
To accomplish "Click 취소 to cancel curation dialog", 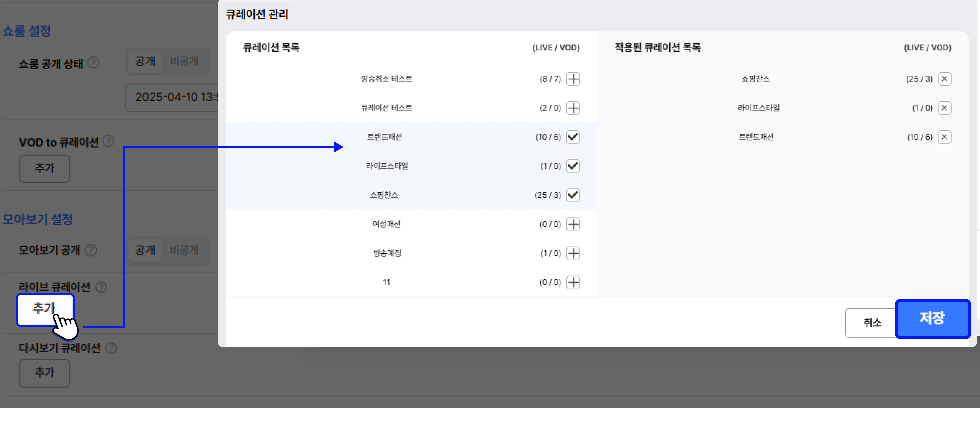I will coord(872,323).
